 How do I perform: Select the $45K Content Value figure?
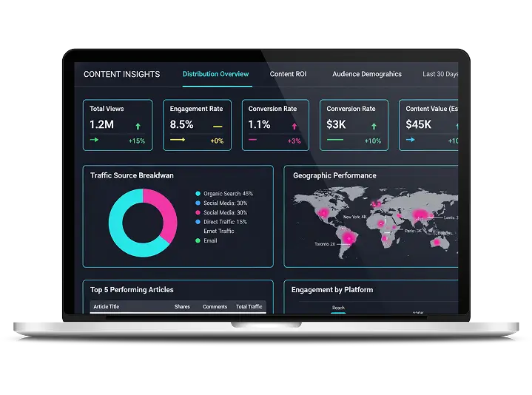pyautogui.click(x=418, y=124)
